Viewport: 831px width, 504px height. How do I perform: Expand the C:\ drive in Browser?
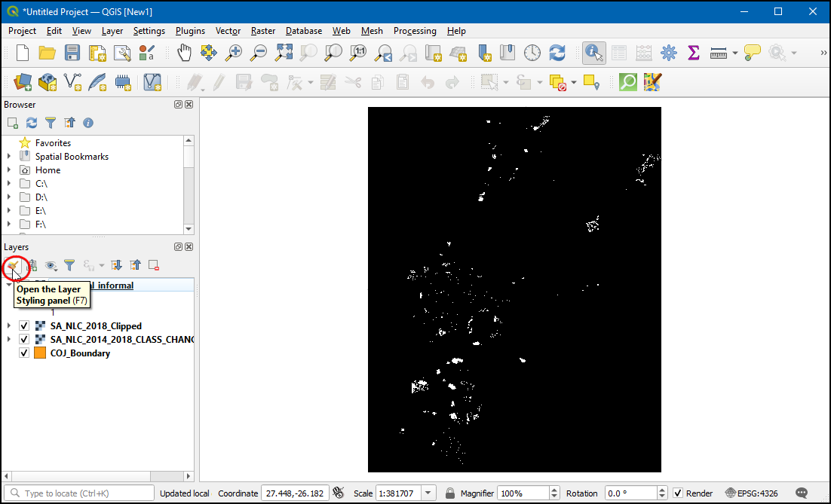[x=9, y=184]
